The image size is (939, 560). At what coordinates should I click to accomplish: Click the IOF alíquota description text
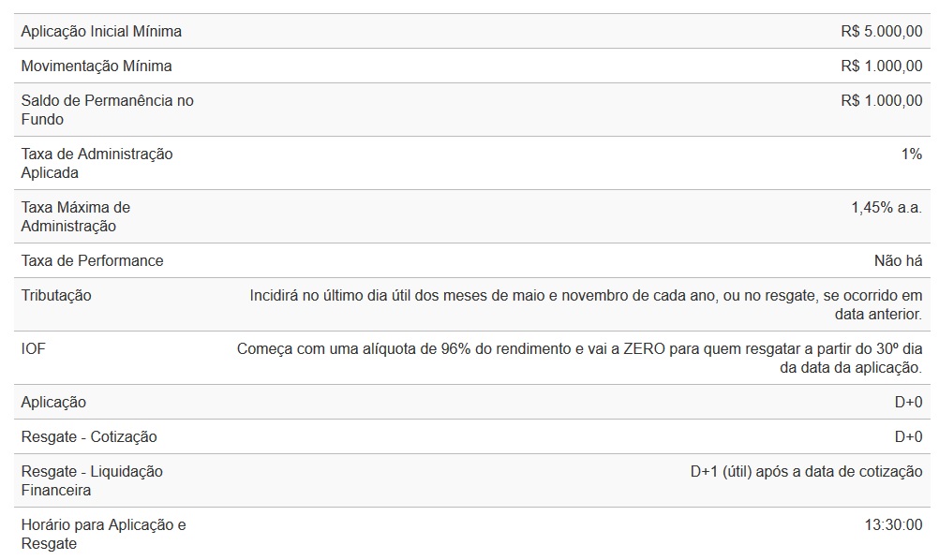(579, 358)
